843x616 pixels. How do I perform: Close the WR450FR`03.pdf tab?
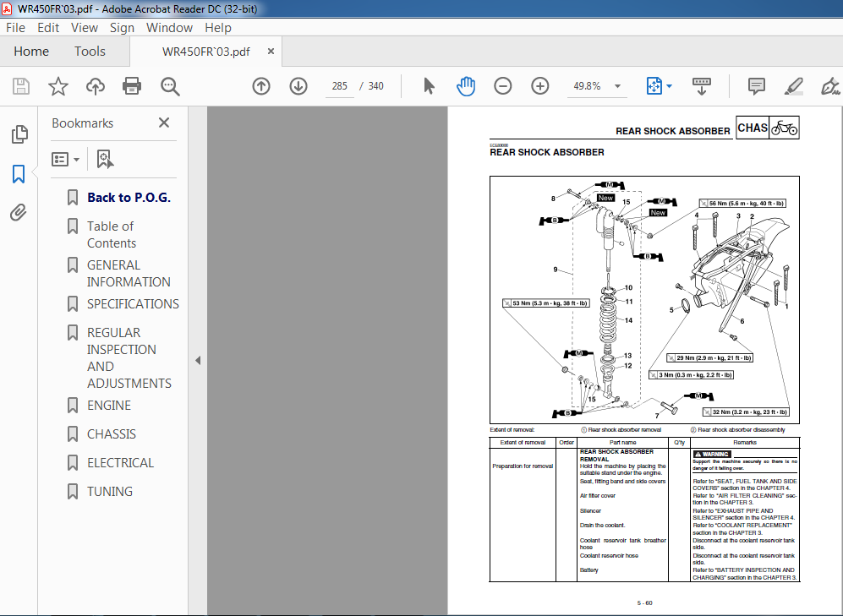271,51
